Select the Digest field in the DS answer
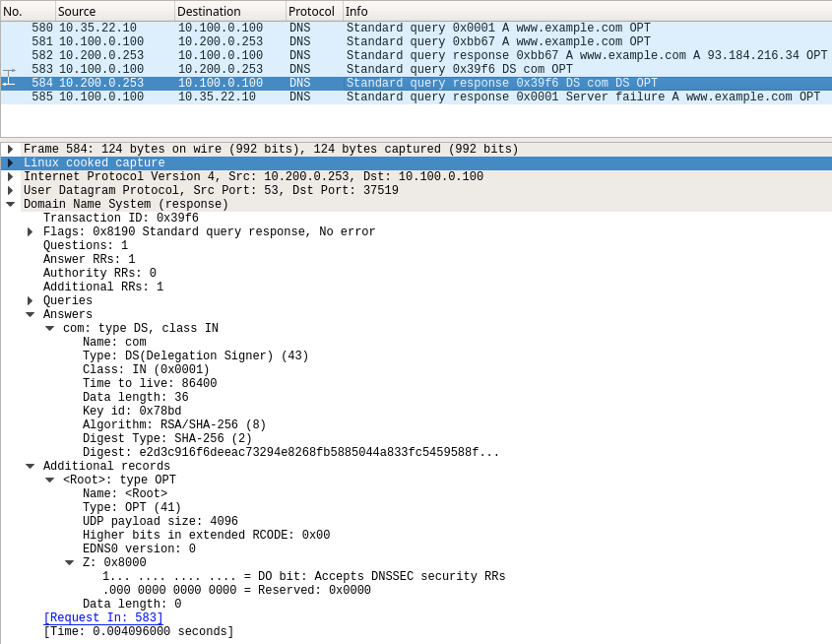Screen dimensions: 832x644 point(290,453)
